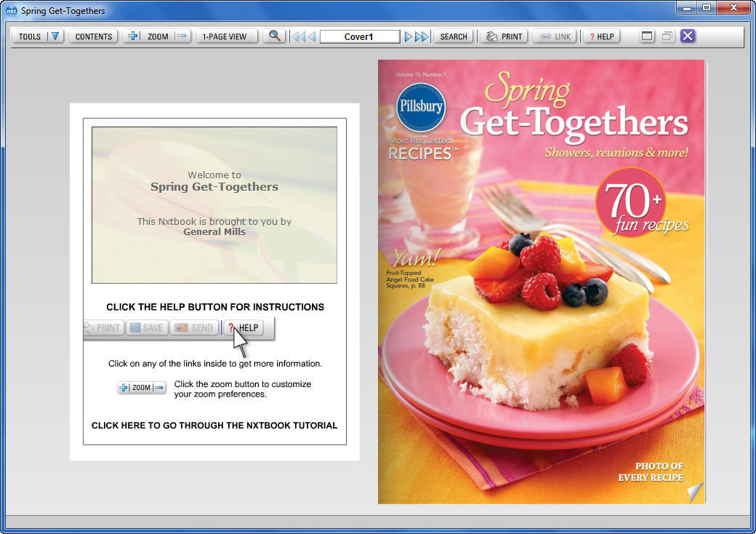Click the Cover1 page navigation field
756x534 pixels.
(x=359, y=35)
